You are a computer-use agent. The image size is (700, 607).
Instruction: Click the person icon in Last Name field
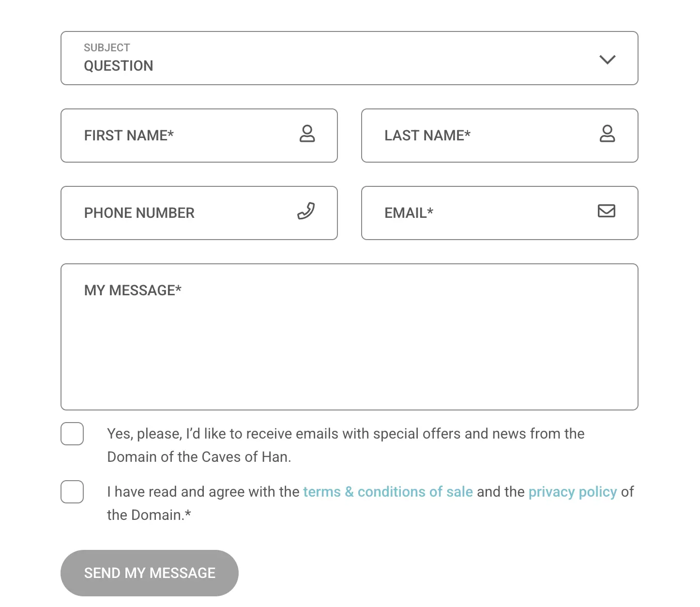coord(607,134)
